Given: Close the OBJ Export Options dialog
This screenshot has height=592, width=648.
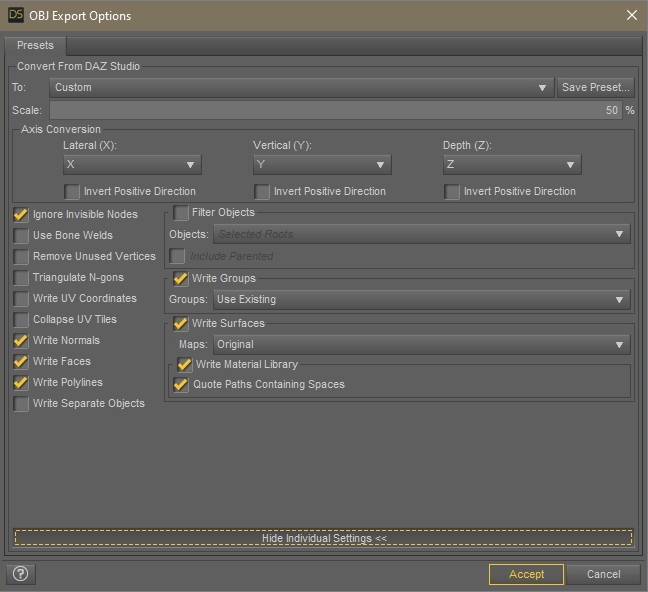Looking at the screenshot, I should (631, 15).
